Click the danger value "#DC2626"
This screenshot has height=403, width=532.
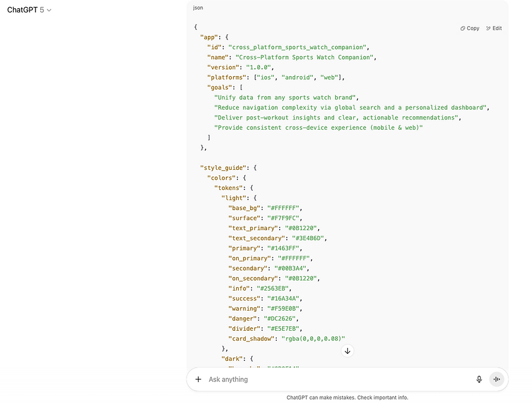[280, 318]
